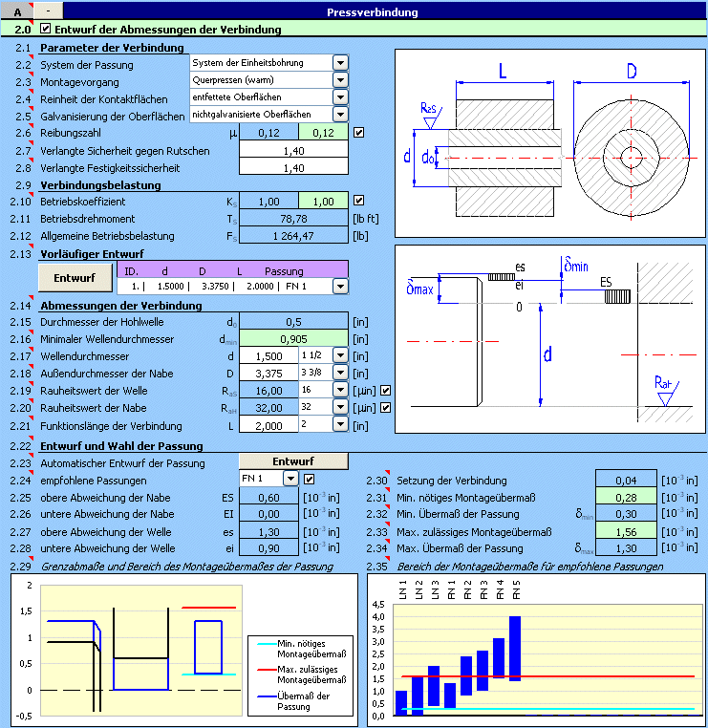The width and height of the screenshot is (708, 728).
Task: Select untere Abweichung der Nabe value 0,00
Action: click(x=268, y=514)
